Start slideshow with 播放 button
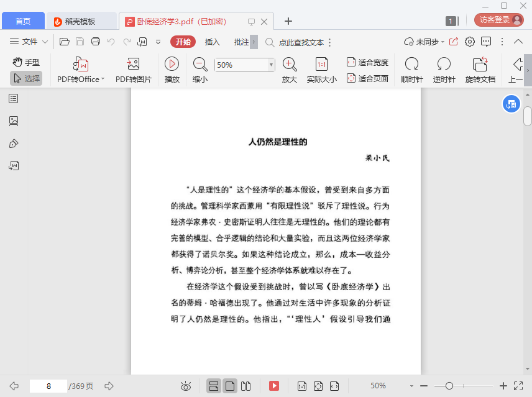Viewport: 532px width, 397px height. pos(172,70)
